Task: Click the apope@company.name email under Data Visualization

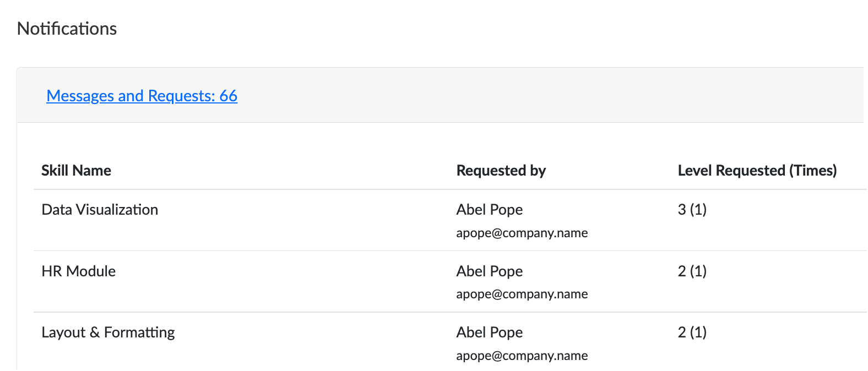Action: [522, 233]
